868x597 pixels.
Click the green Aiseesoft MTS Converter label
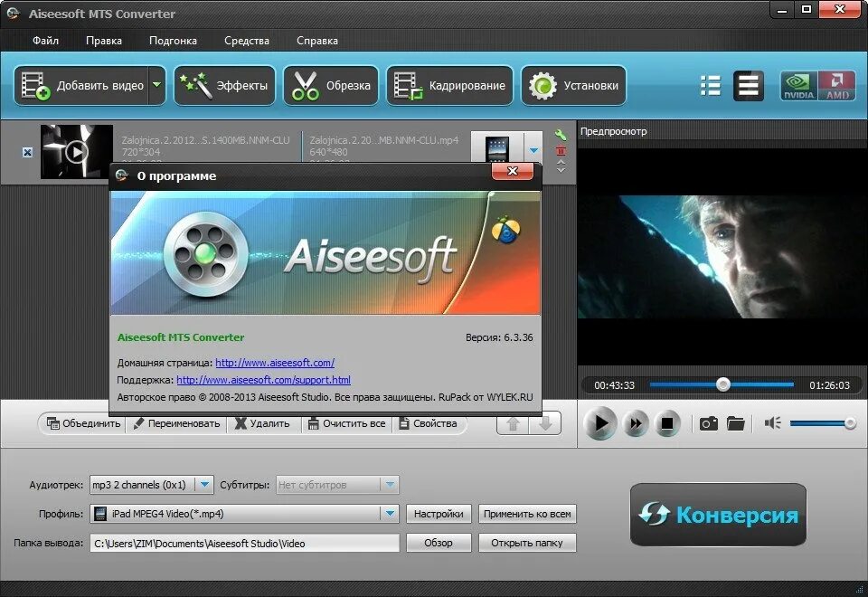point(181,337)
